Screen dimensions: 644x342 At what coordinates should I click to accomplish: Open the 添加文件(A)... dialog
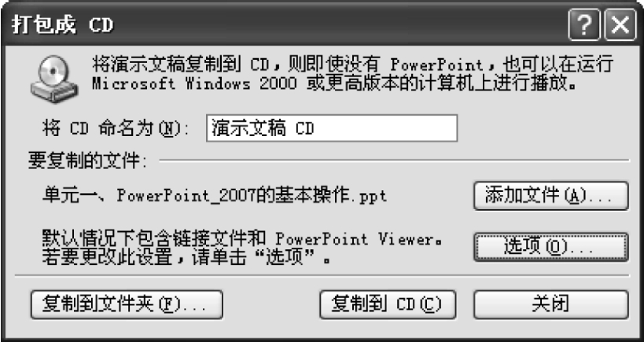550,196
